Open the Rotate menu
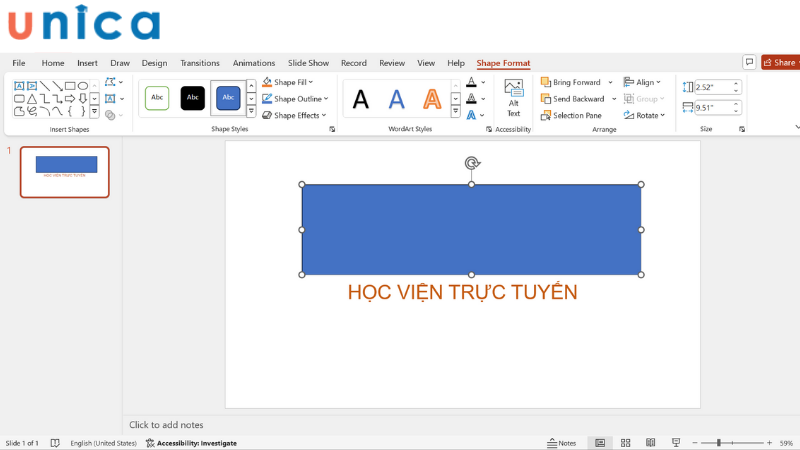The height and width of the screenshot is (450, 800). point(644,115)
